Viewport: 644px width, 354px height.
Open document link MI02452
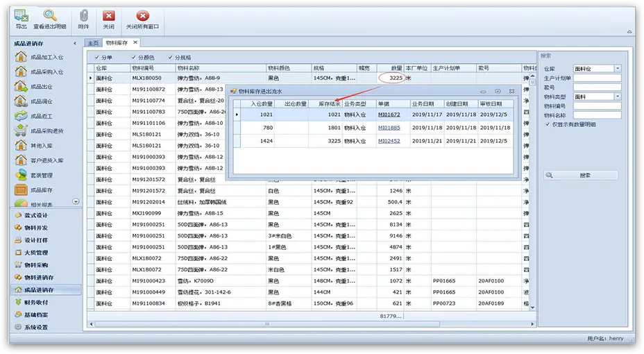click(x=389, y=141)
